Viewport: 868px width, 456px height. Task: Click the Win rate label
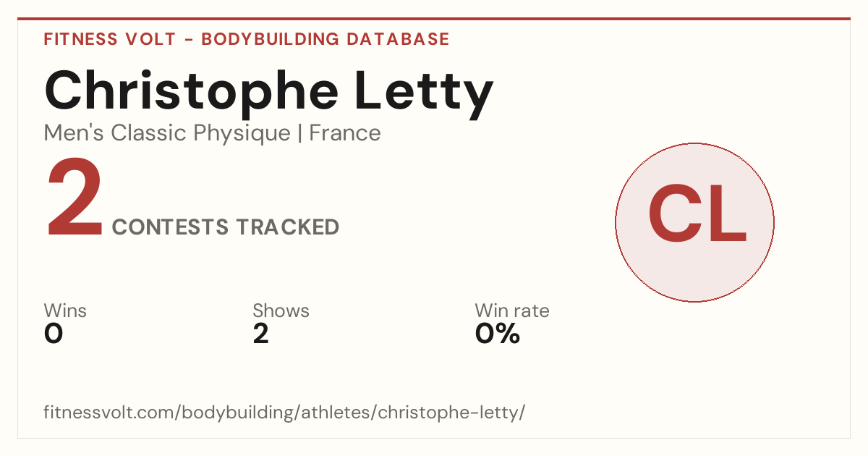512,311
